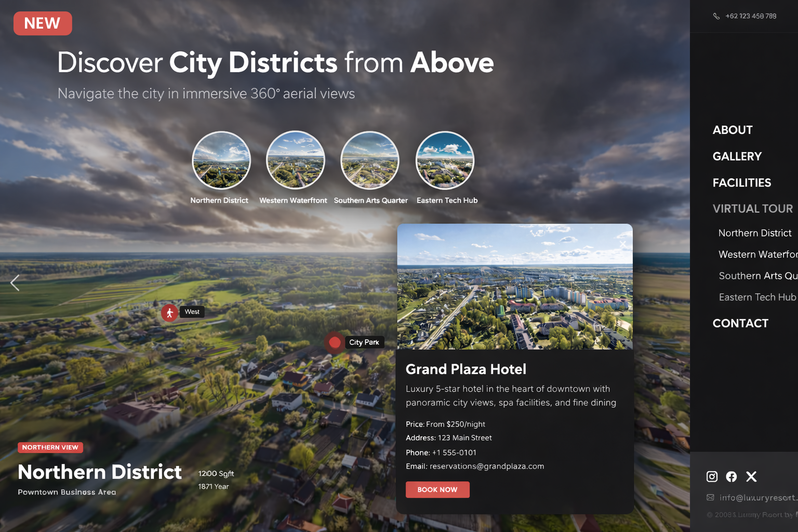Screen dimensions: 798x532
Task: Open the ABOUT menu item
Action: 733,130
